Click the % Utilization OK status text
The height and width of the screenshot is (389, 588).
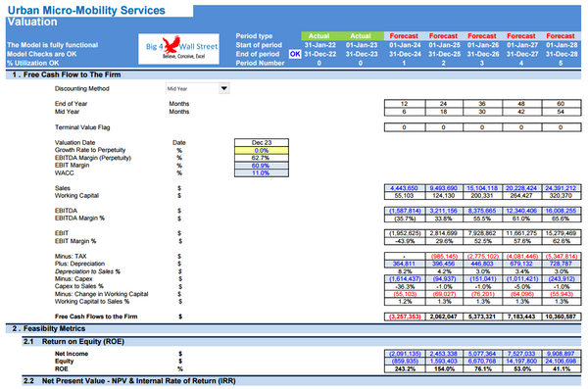click(33, 63)
